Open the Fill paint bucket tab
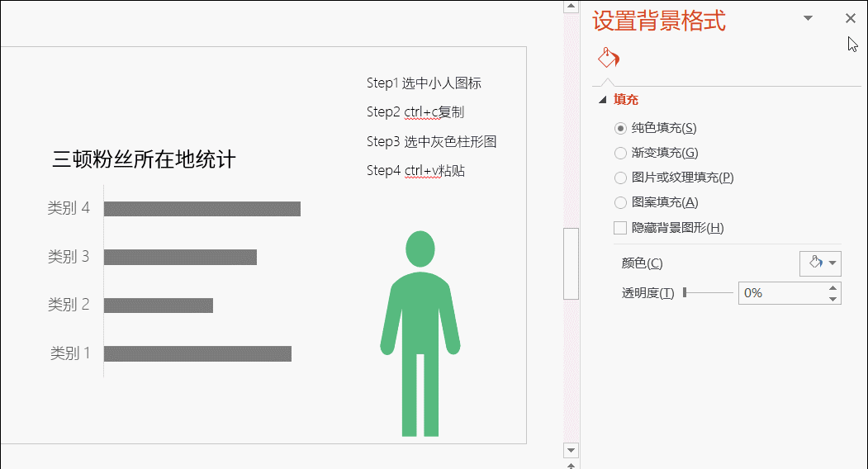Image resolution: width=868 pixels, height=469 pixels. click(x=608, y=58)
